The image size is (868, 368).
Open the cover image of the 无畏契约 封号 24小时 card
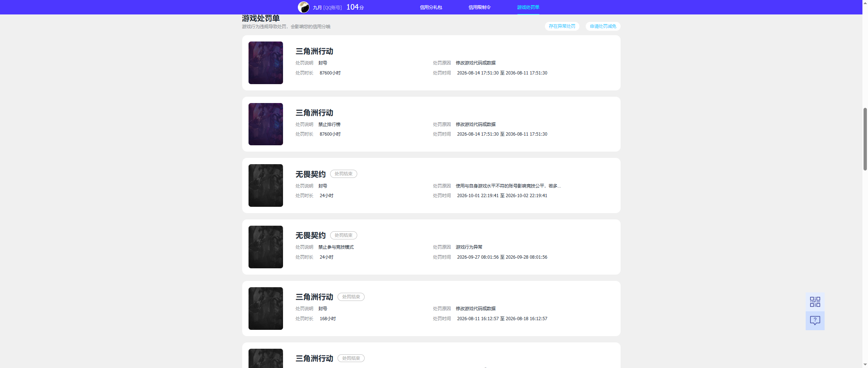point(266,185)
